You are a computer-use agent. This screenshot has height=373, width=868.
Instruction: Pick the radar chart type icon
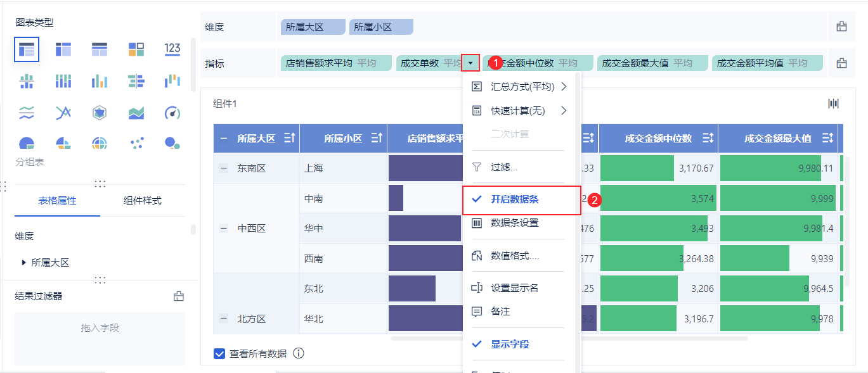point(100,113)
